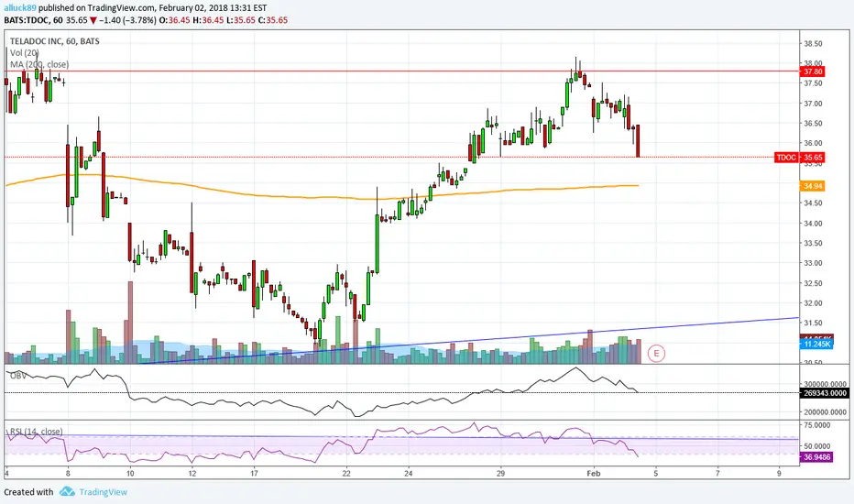Click the 38.50 price axis label
This screenshot has width=854, height=504.
point(813,44)
